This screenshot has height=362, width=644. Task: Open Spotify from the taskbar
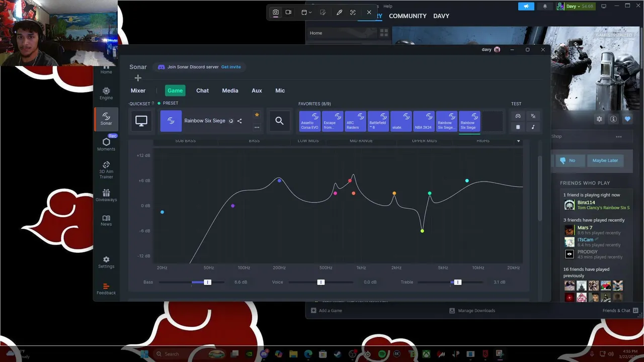coord(382,354)
